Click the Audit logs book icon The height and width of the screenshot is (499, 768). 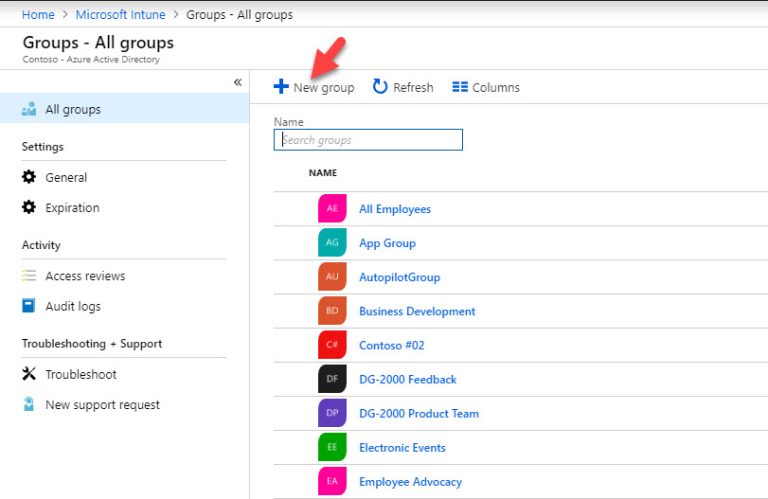pyautogui.click(x=29, y=306)
